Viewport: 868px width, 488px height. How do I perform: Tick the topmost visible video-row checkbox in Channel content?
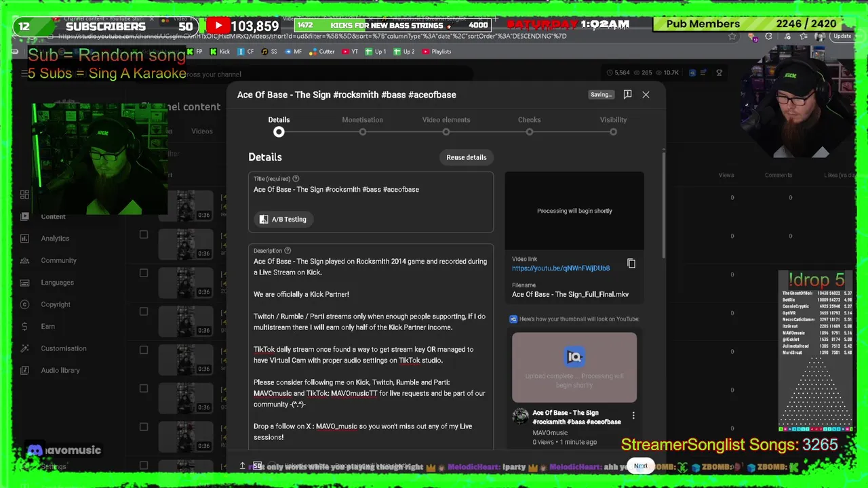pos(143,235)
